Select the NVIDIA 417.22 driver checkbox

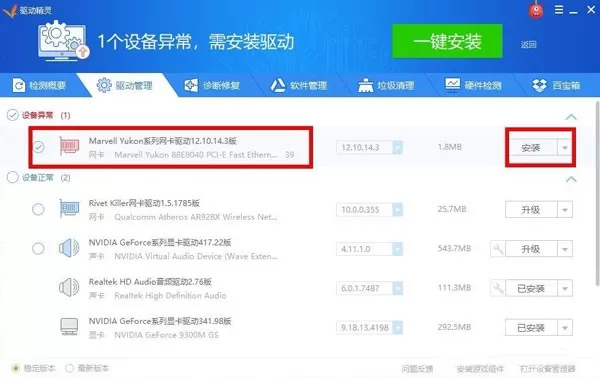pos(38,249)
